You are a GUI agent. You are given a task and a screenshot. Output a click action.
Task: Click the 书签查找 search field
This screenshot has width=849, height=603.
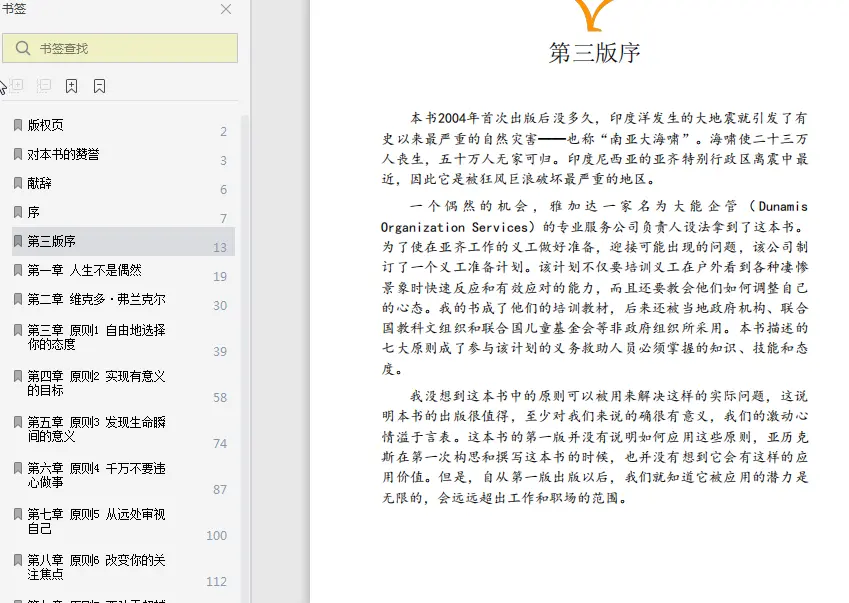tap(120, 48)
